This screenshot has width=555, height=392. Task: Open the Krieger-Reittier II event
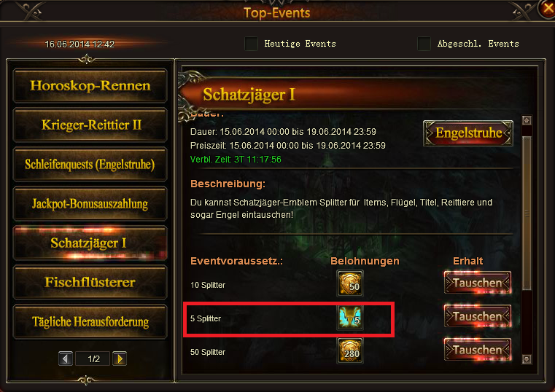(x=90, y=125)
